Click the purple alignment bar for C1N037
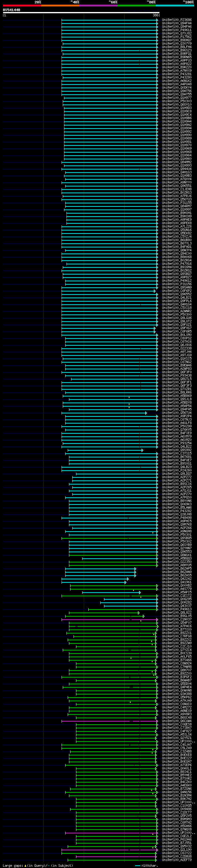The image size is (197, 868). coord(110,620)
